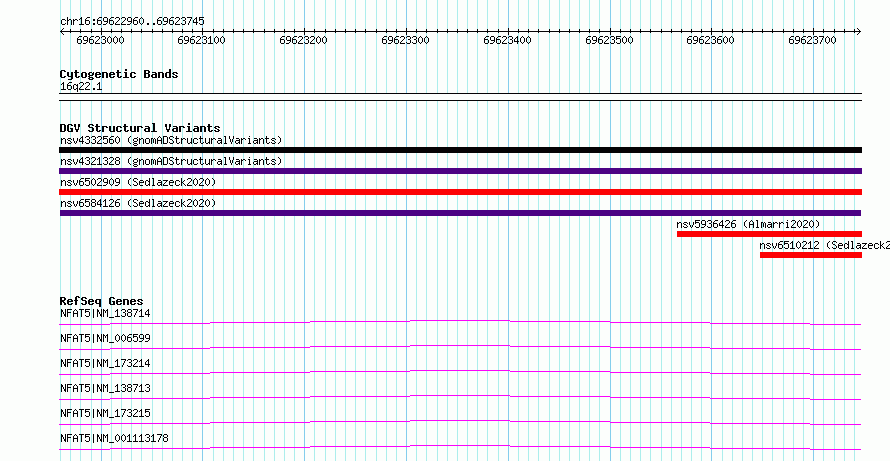Click the black bar for nsv4332560

(460, 150)
